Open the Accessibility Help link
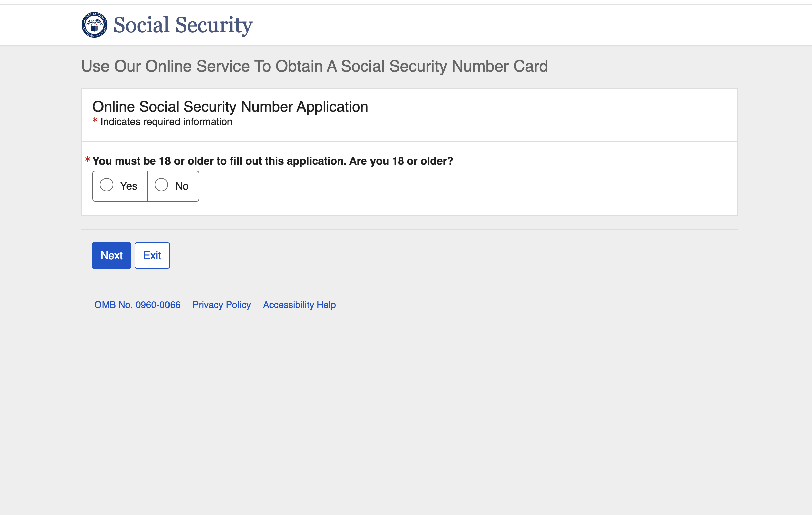 pos(299,305)
